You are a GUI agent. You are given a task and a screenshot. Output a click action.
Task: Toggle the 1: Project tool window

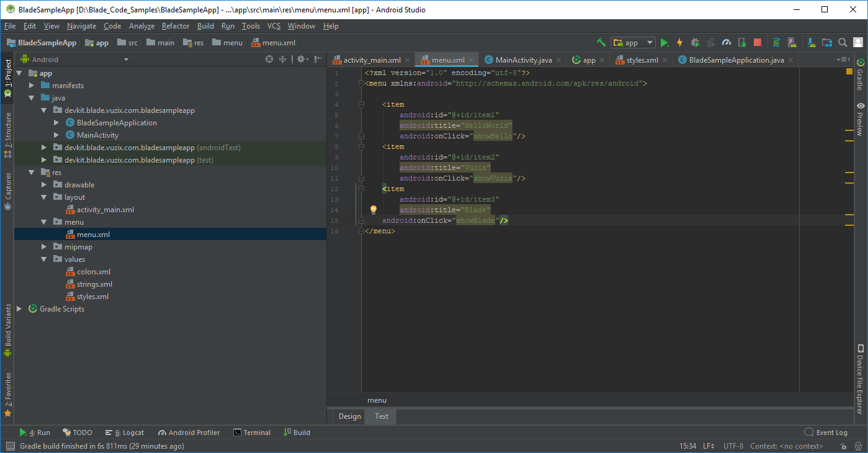pyautogui.click(x=7, y=78)
